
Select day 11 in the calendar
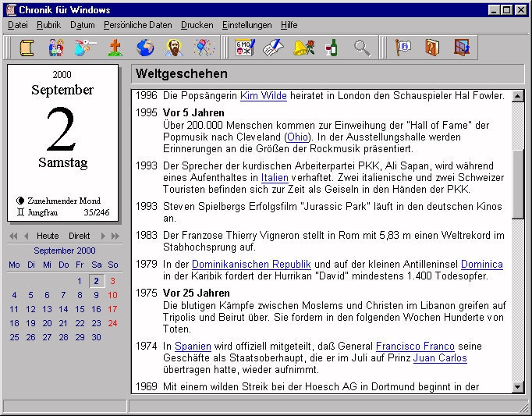click(x=14, y=309)
